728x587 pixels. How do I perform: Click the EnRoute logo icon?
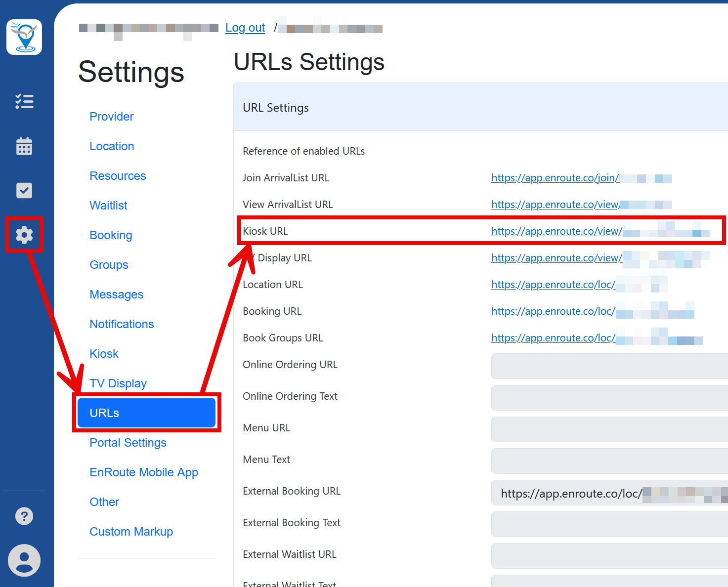point(24,37)
